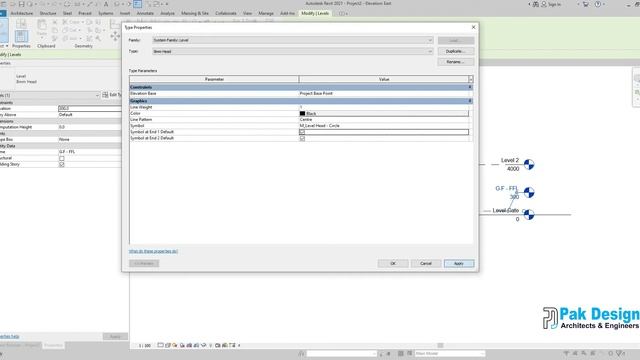This screenshot has height=360, width=640.
Task: Click the highlighted Thin Lines icon in quick access toolbar
Action: [x=138, y=4]
